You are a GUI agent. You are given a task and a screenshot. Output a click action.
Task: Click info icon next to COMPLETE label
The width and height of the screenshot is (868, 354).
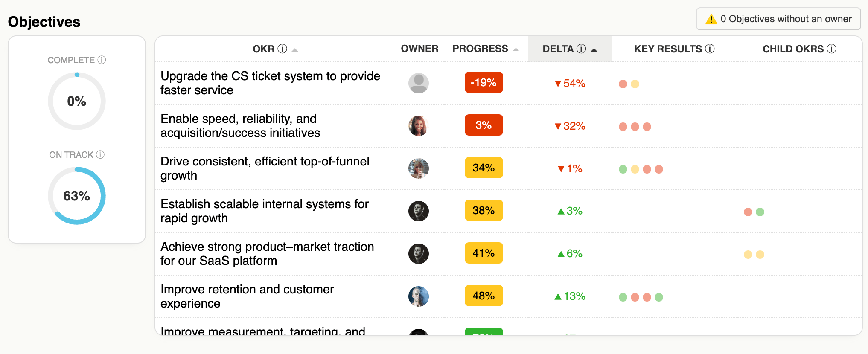(102, 60)
